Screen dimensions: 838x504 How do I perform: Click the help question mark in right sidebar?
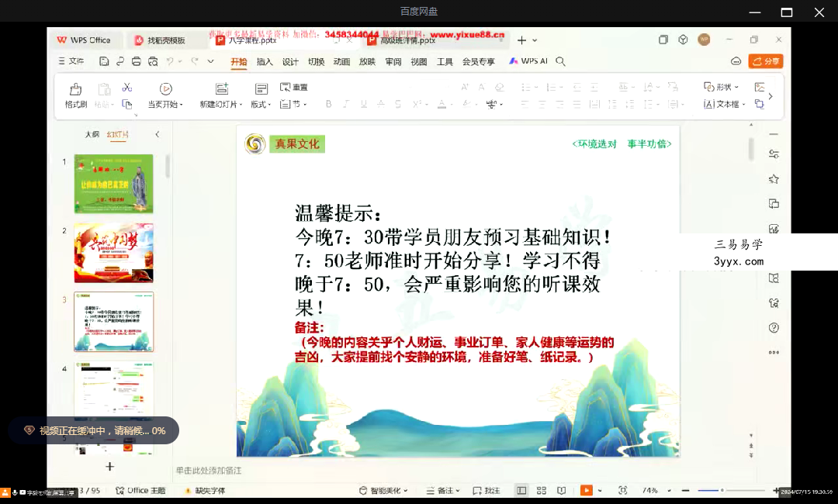(x=774, y=327)
